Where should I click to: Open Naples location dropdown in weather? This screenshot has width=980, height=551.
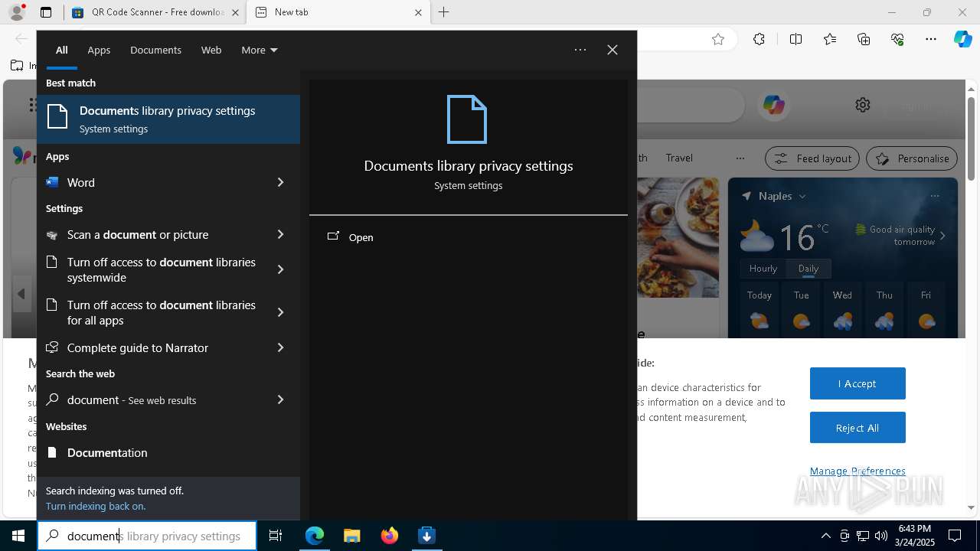point(802,197)
